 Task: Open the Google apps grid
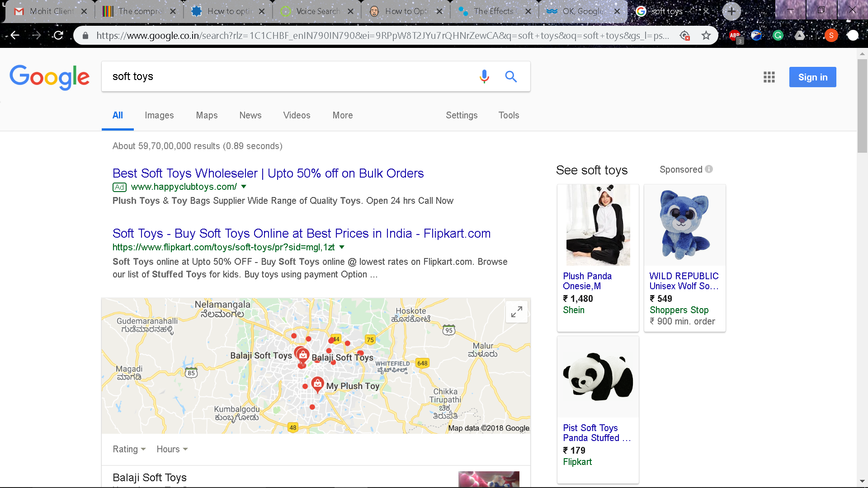pyautogui.click(x=769, y=77)
